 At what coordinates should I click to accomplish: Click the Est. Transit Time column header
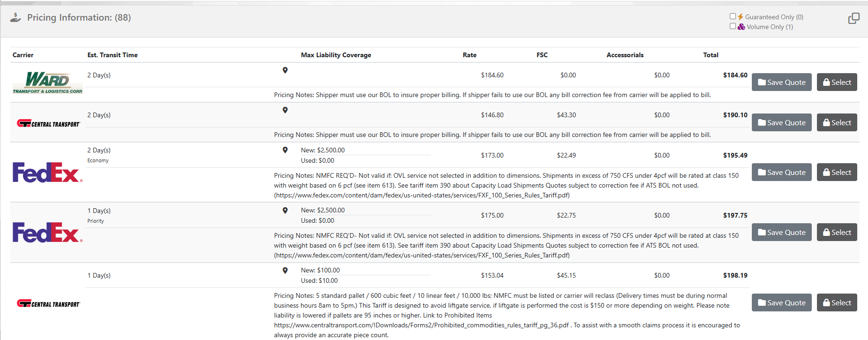point(112,55)
